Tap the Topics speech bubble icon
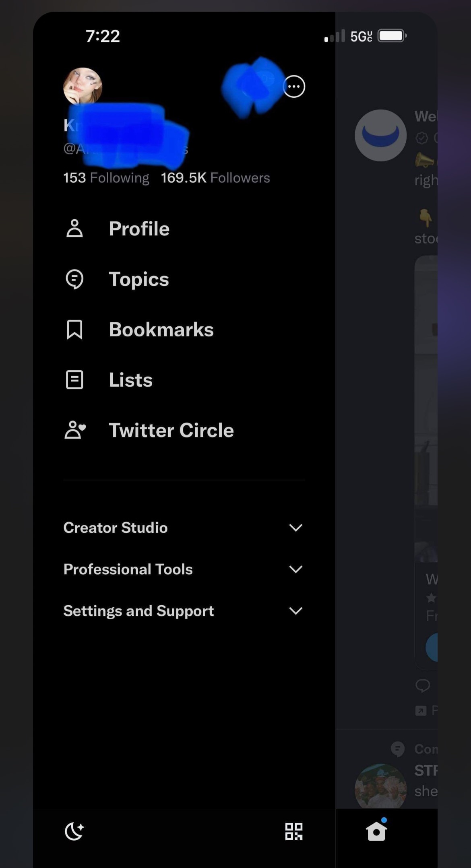Image resolution: width=471 pixels, height=868 pixels. point(74,279)
